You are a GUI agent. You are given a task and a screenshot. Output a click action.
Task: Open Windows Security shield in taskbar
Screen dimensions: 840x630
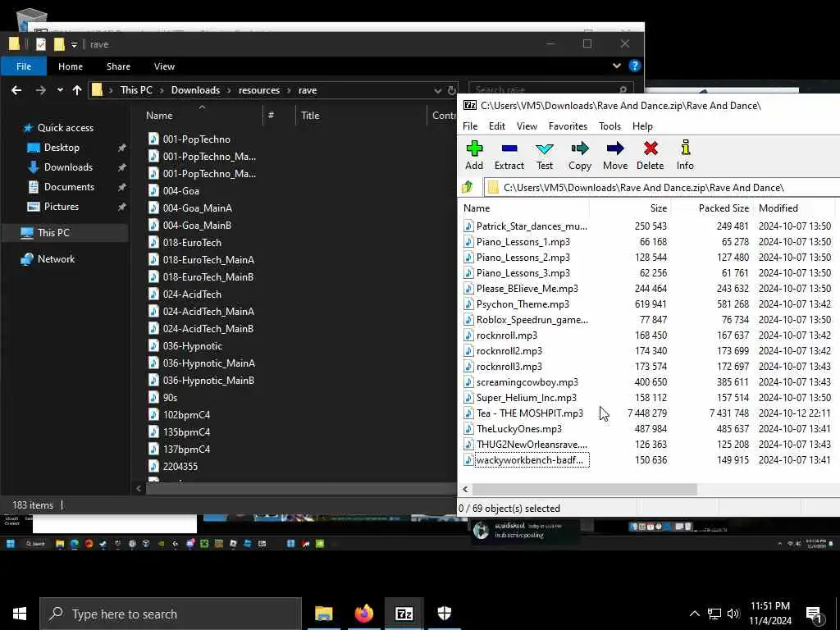pyautogui.click(x=444, y=614)
